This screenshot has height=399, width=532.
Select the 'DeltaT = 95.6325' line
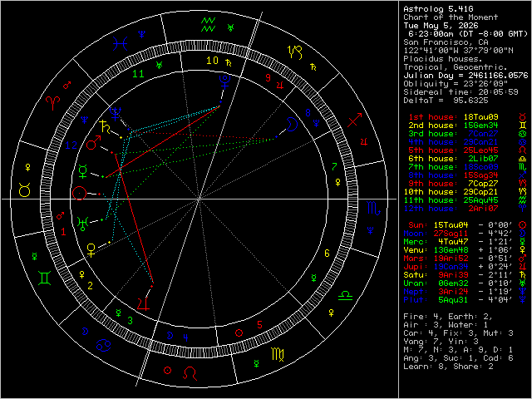446,101
